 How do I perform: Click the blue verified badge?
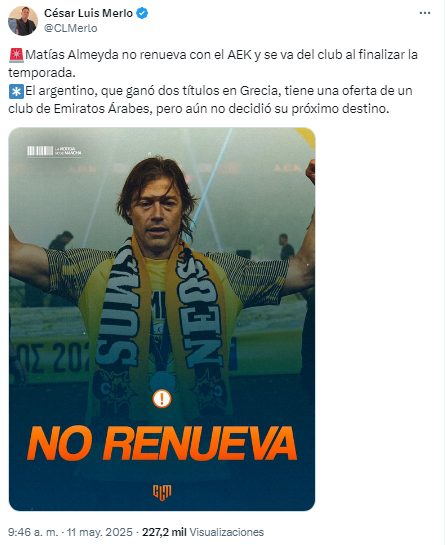[x=142, y=13]
